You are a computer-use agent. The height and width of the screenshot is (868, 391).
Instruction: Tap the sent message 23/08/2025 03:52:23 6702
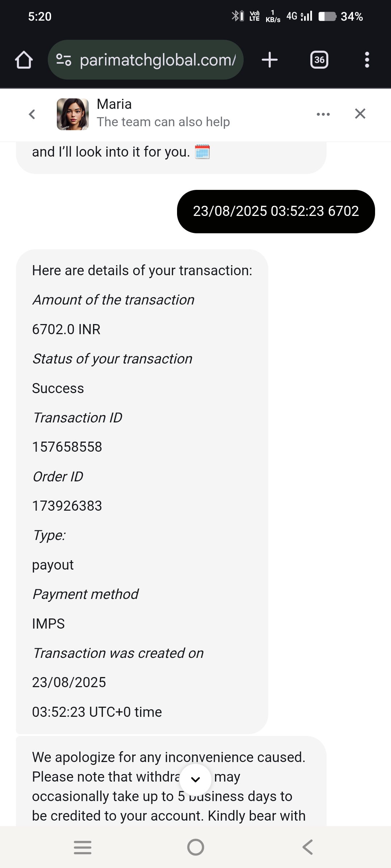coord(276,211)
